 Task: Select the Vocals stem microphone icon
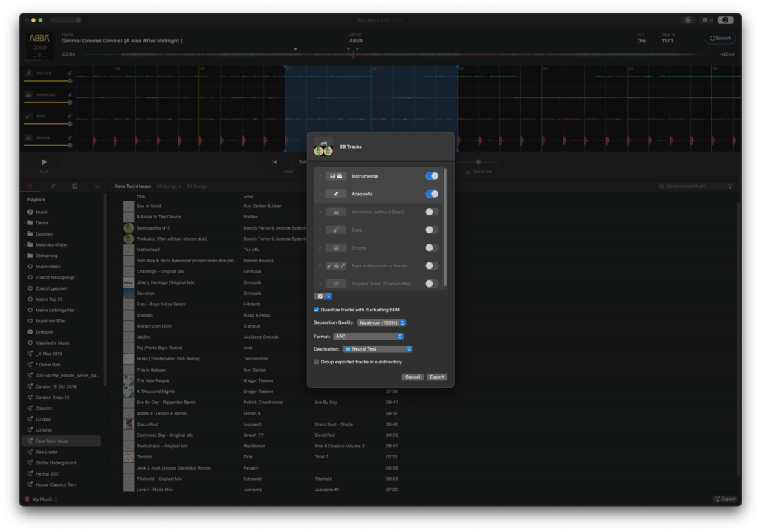(28, 74)
